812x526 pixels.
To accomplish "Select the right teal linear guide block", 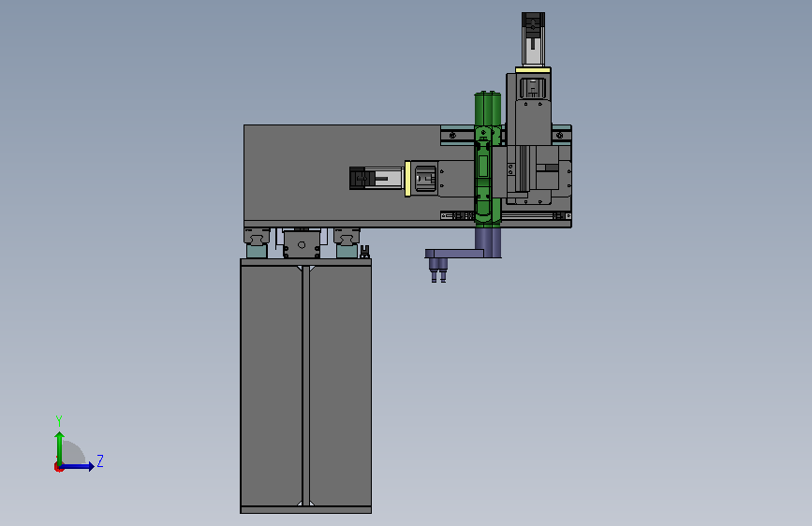I will (347, 251).
